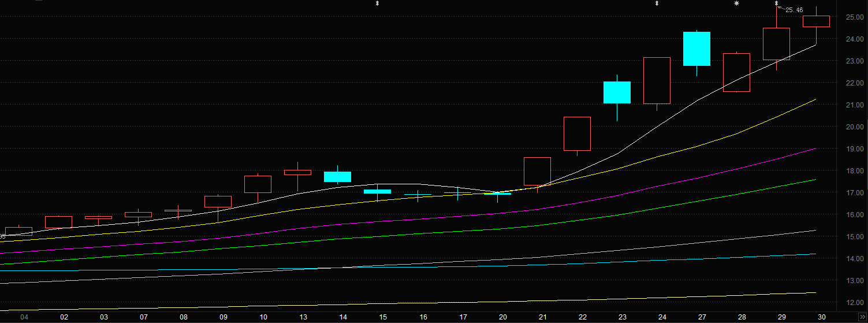Click the up-down arrow marker above the 24 candle
The height and width of the screenshot is (323, 868).
tap(657, 3)
